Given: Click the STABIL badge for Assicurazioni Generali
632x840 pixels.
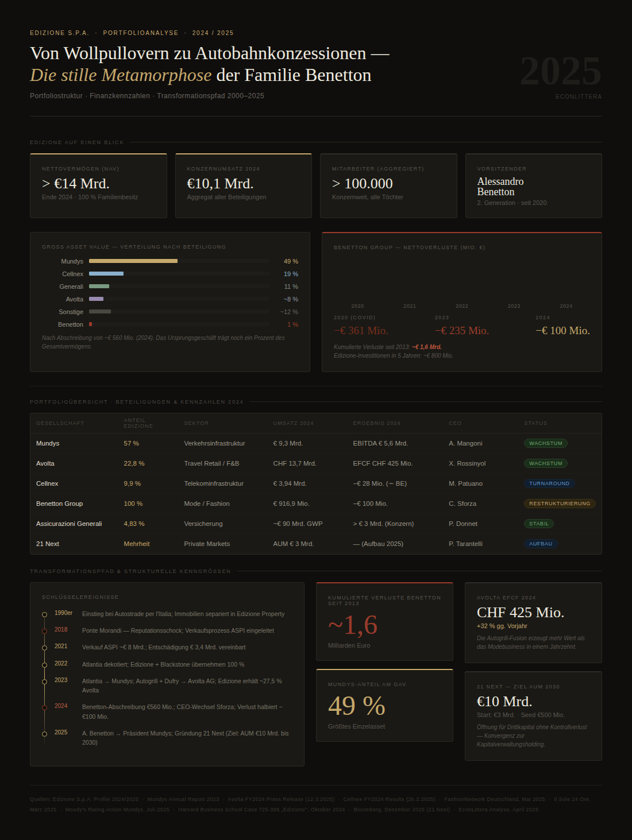Looking at the screenshot, I should point(538,524).
